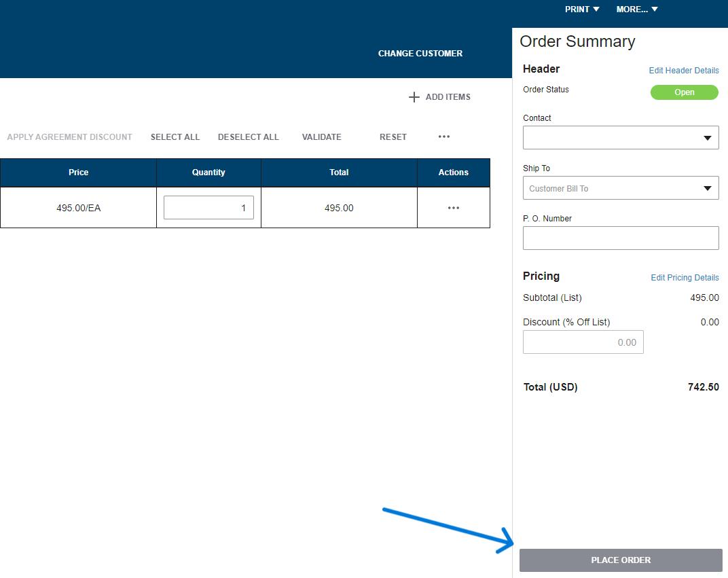Open the PRINT dropdown menu
The width and height of the screenshot is (728, 578).
pyautogui.click(x=582, y=10)
